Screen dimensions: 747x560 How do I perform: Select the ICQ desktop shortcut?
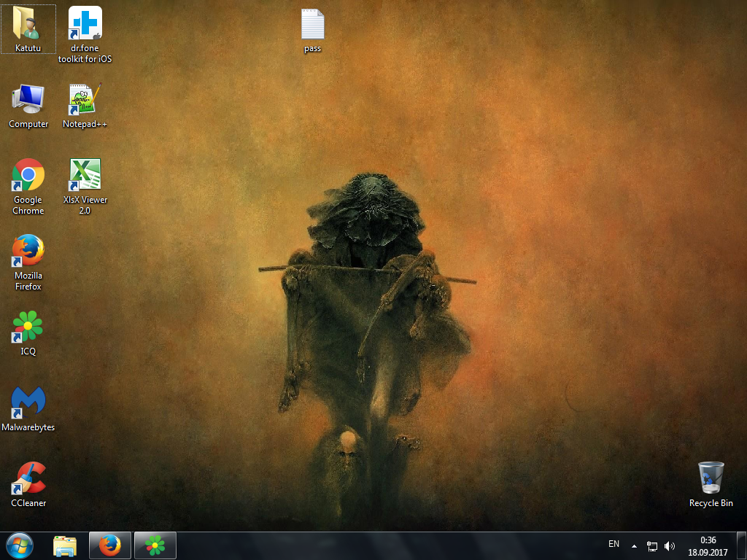click(x=28, y=327)
